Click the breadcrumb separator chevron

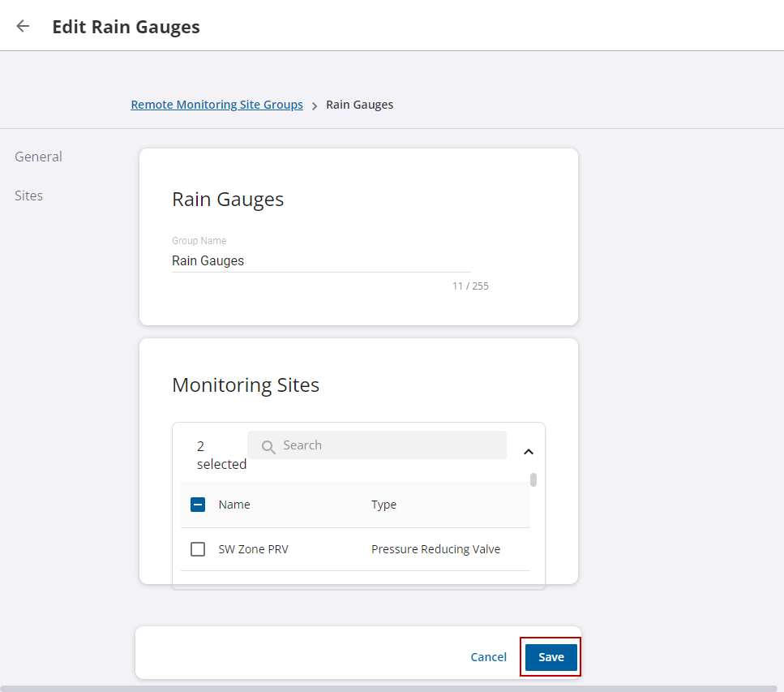(315, 105)
